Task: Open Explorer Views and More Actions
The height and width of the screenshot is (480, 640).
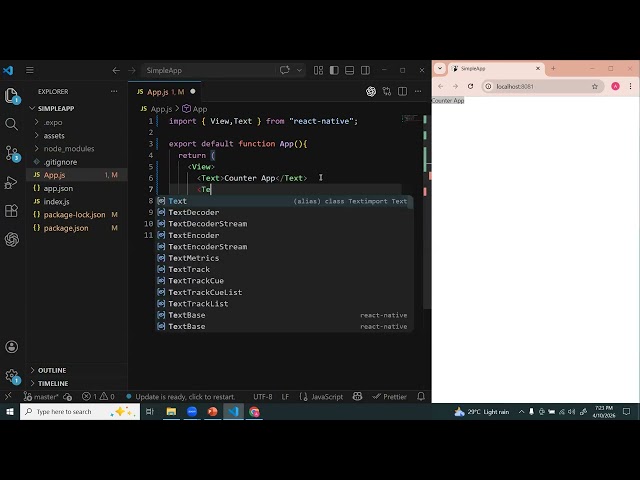Action: click(x=114, y=91)
